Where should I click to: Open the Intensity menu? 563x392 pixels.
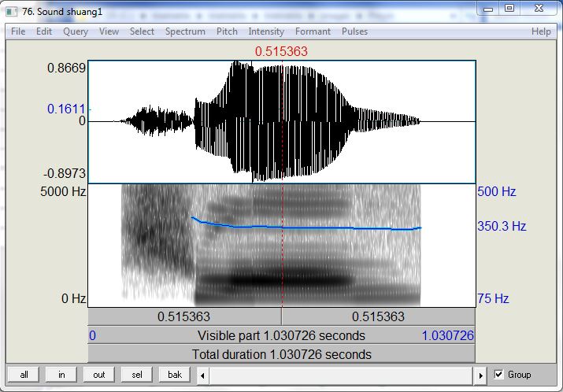point(266,31)
